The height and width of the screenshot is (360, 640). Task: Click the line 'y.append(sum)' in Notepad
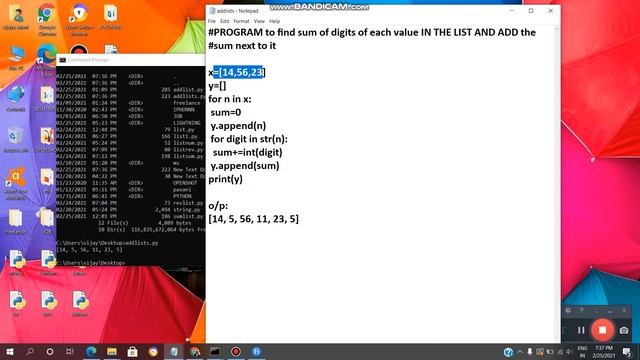[x=245, y=166]
